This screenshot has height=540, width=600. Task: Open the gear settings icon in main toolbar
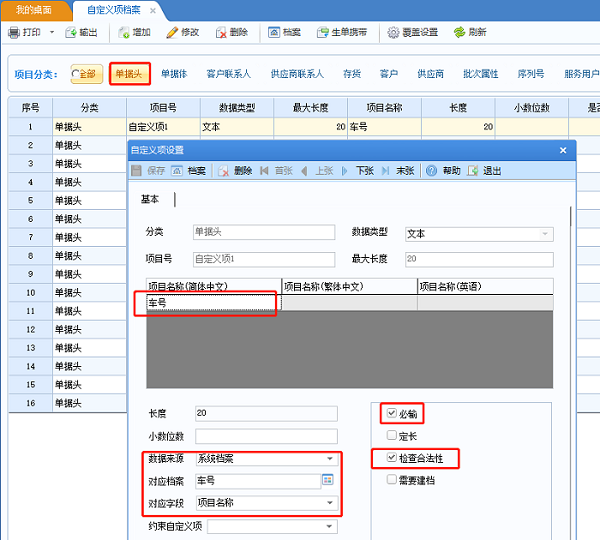(x=393, y=33)
